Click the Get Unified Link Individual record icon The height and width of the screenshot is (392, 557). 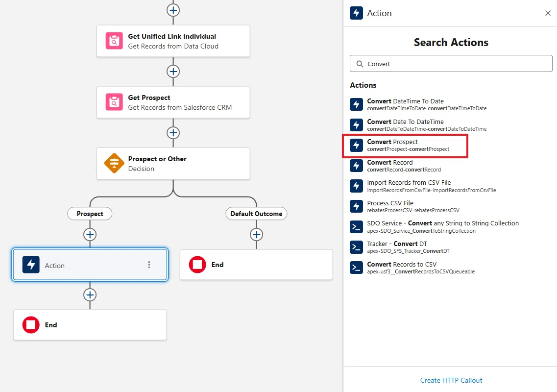pos(114,41)
